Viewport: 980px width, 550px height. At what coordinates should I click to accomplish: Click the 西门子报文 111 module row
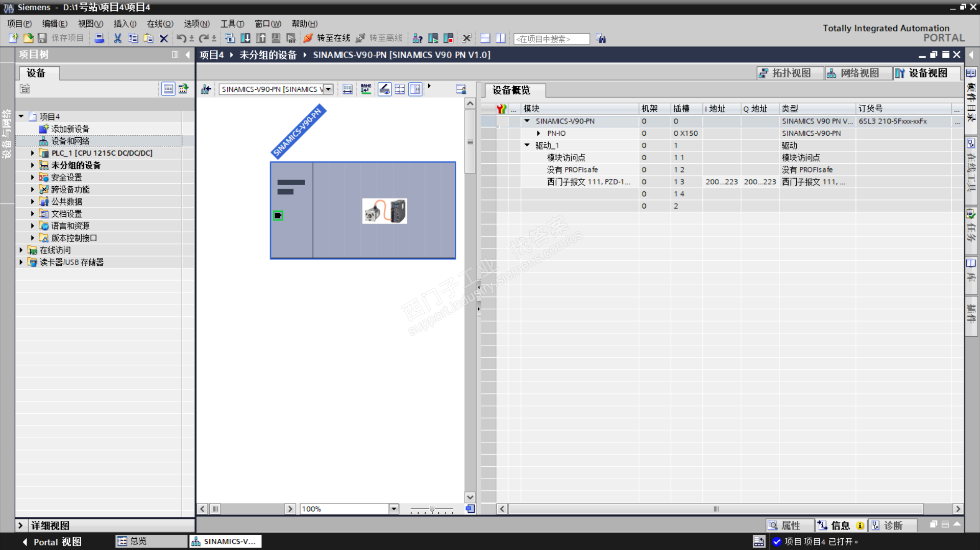point(722,182)
